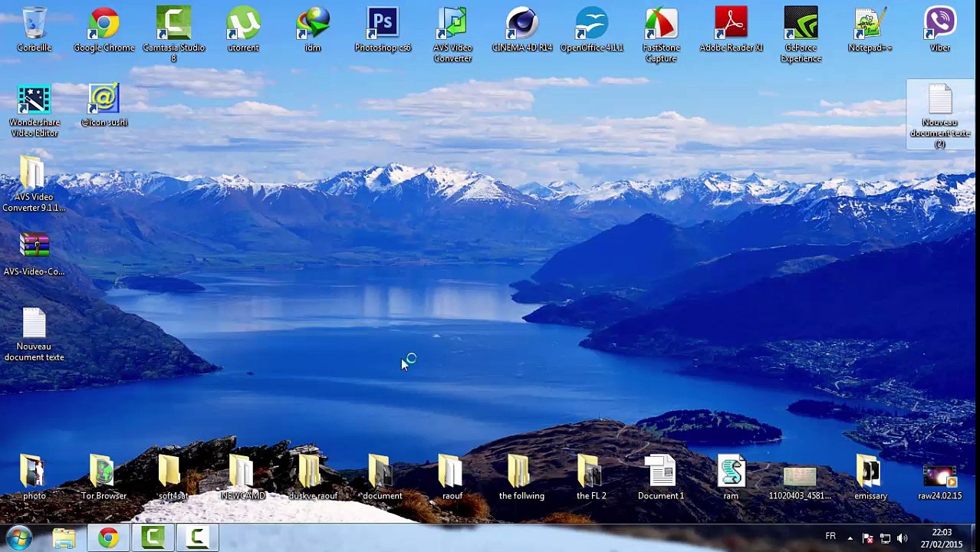Select Wondershare Video Editor icon

[x=35, y=111]
